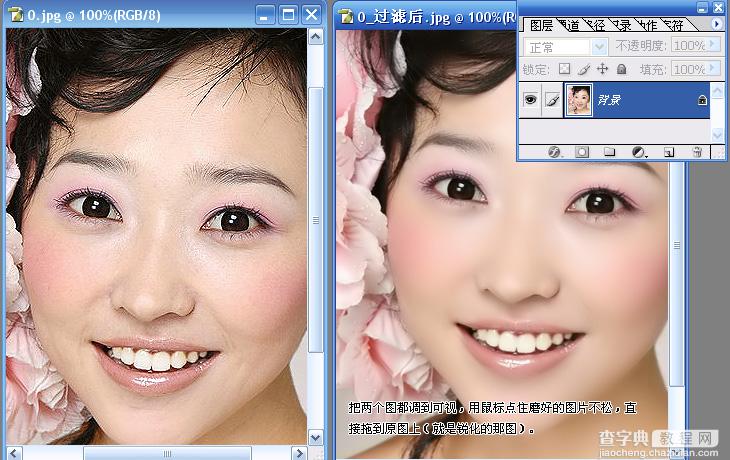Viewport: 730px width, 460px height.
Task: Click the 0_过滤后.jpg window title icon
Action: [345, 16]
